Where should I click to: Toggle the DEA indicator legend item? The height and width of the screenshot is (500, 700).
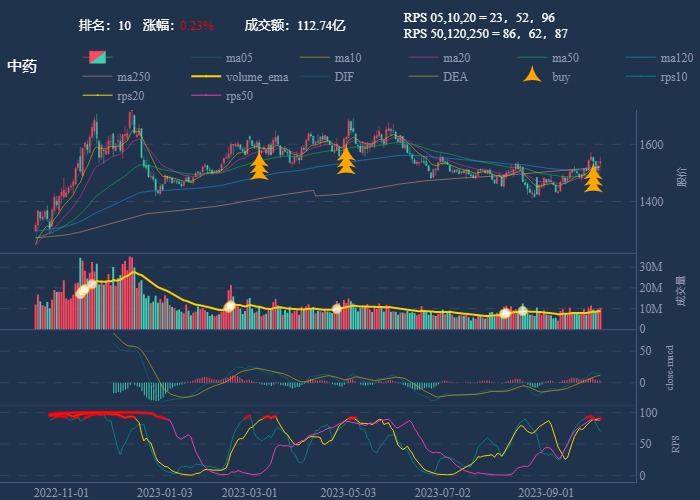pos(455,77)
